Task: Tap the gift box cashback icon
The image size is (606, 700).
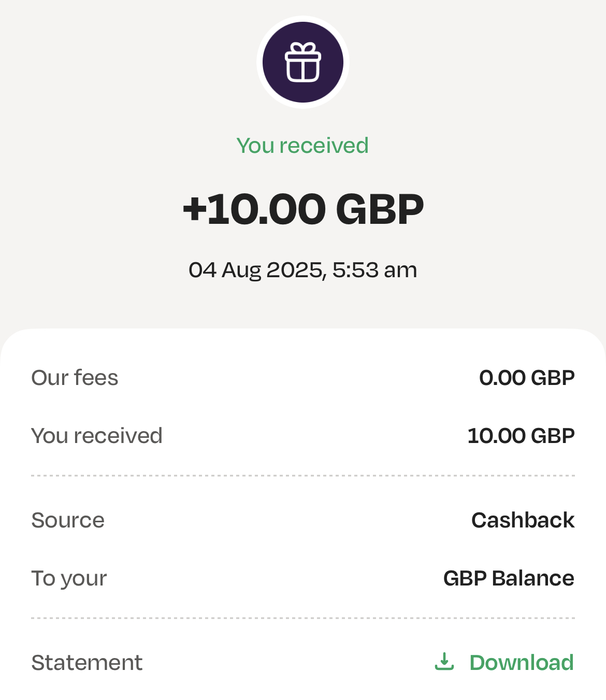Action: [303, 62]
